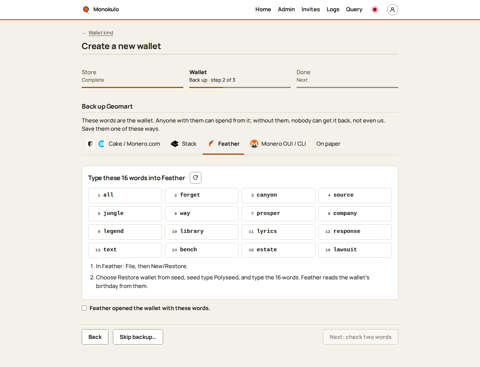Select seed word 12 'response'

point(355,231)
